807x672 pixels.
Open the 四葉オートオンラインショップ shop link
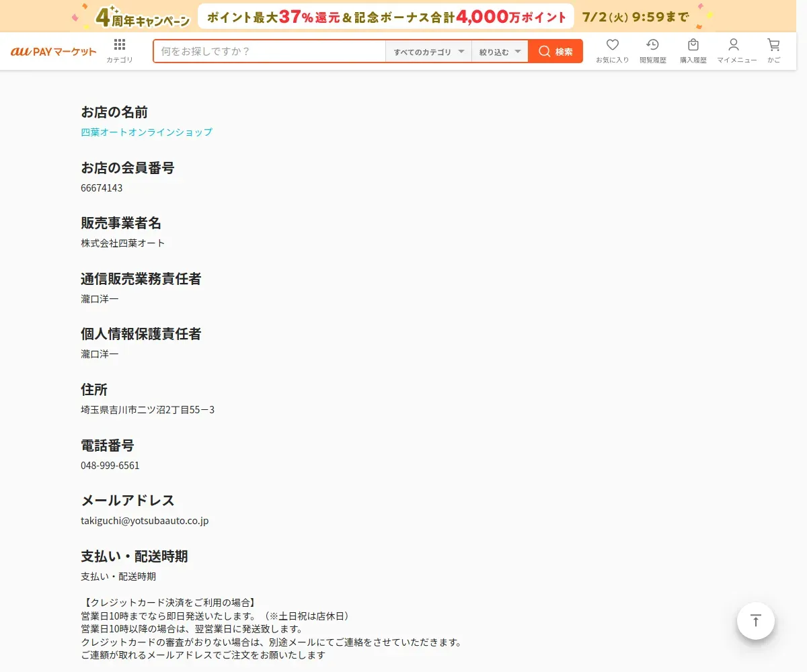coord(147,132)
